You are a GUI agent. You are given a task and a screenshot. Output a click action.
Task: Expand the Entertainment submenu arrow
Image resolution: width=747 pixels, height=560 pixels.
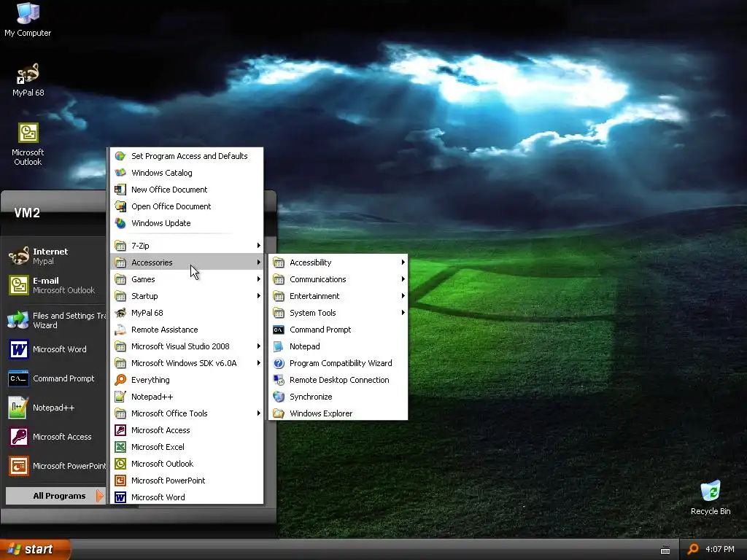coord(403,296)
